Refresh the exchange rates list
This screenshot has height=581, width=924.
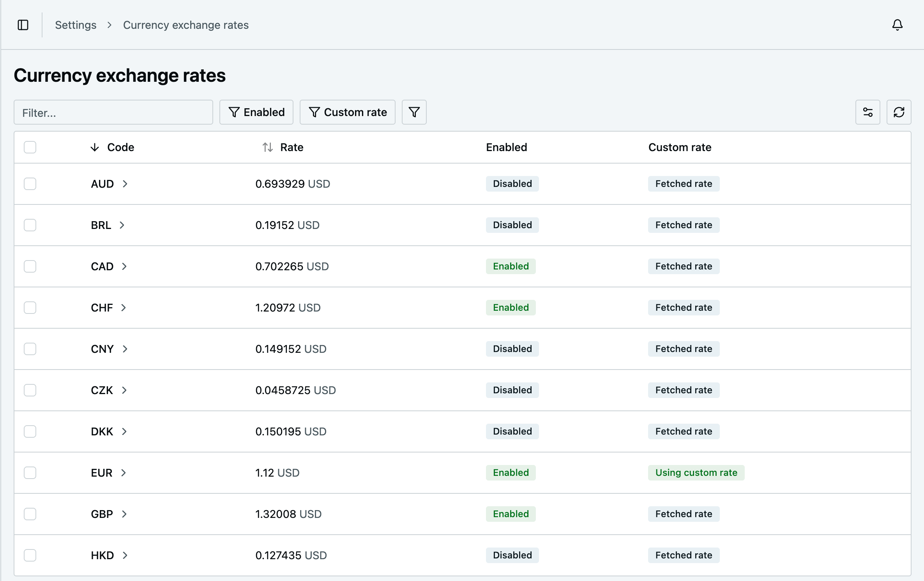pos(899,112)
